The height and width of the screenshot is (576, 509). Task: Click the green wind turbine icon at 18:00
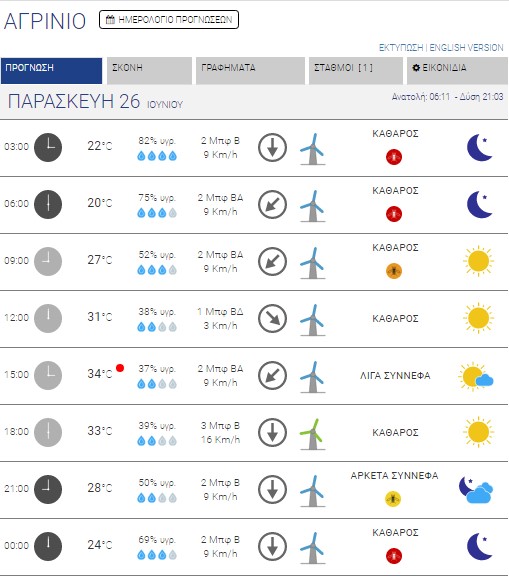[x=313, y=434]
